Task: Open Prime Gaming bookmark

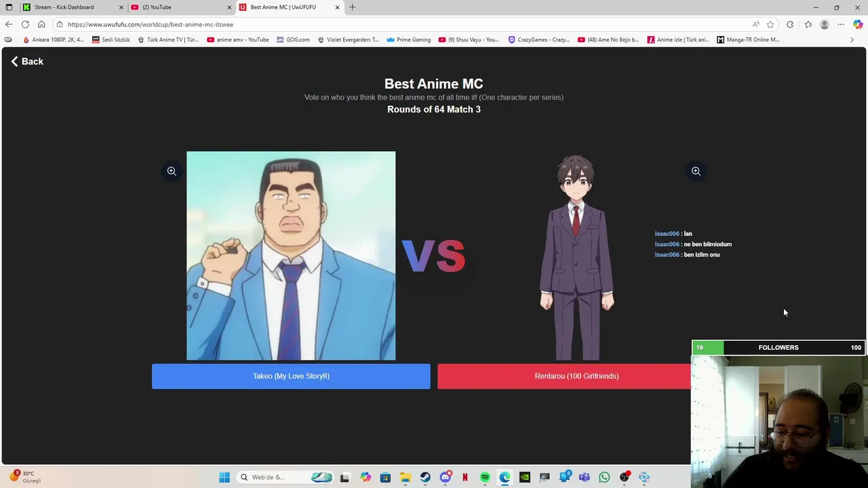Action: (409, 40)
